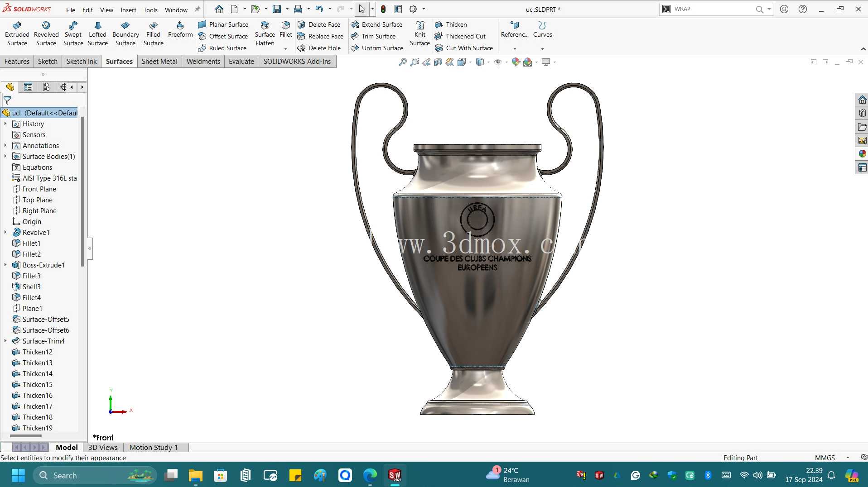Open the ConfigurationManager tab
Screen dimensions: 868x487
[46, 87]
